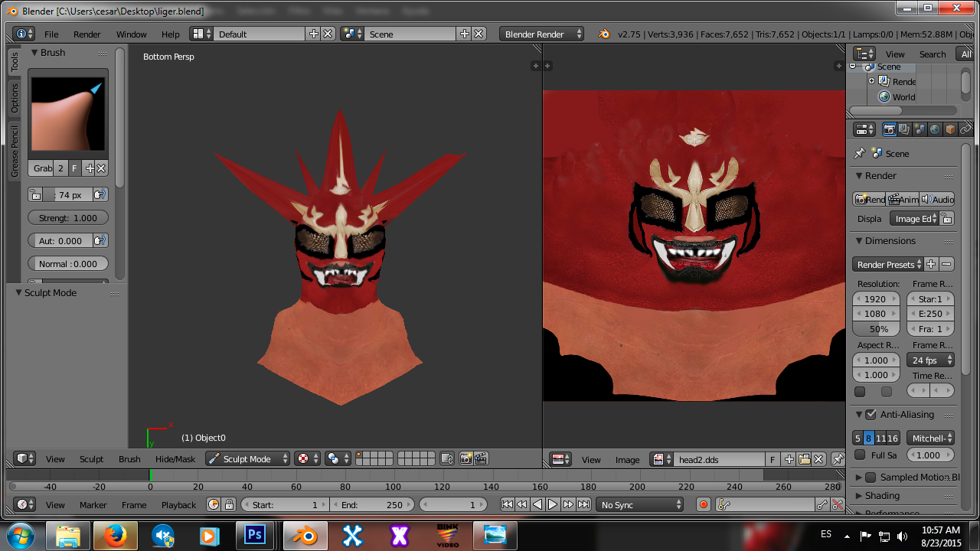
Task: Open image file with folder icon
Action: click(x=804, y=459)
